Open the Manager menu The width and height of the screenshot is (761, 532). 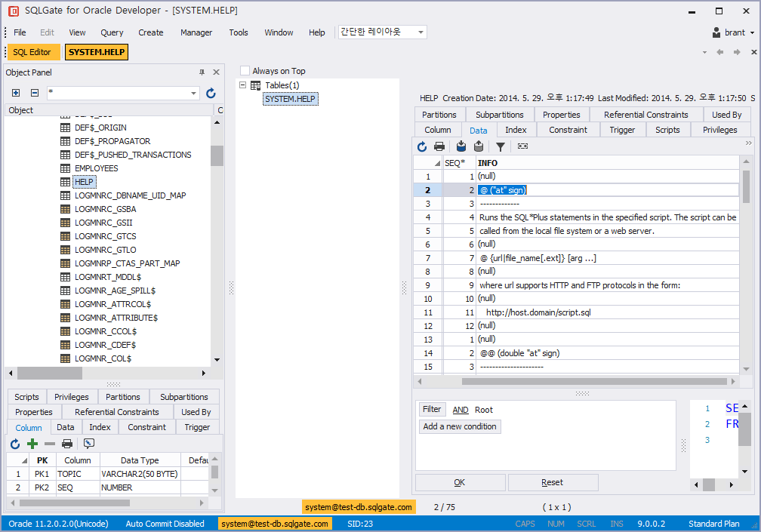pos(196,32)
